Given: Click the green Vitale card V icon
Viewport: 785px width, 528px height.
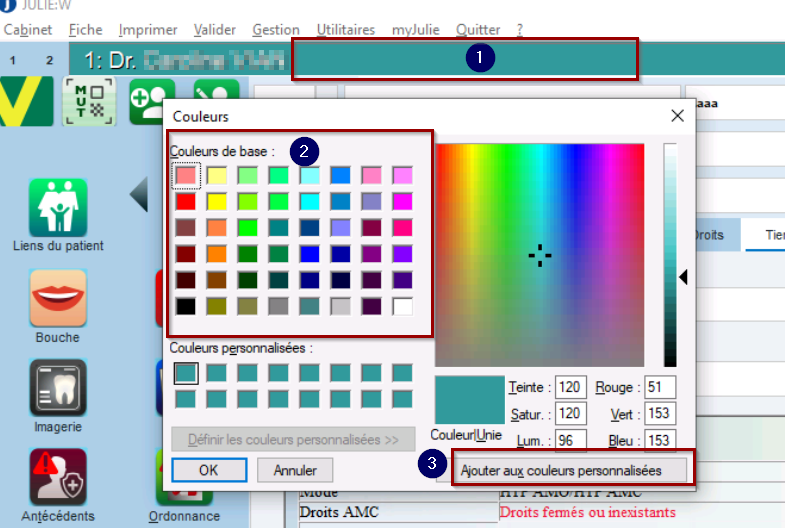Looking at the screenshot, I should 26,101.
